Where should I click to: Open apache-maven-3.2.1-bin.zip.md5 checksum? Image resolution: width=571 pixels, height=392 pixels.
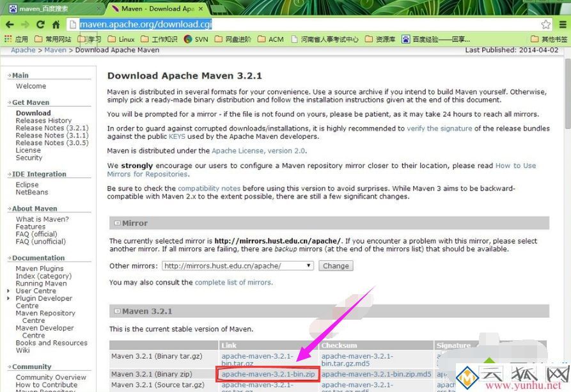(376, 374)
